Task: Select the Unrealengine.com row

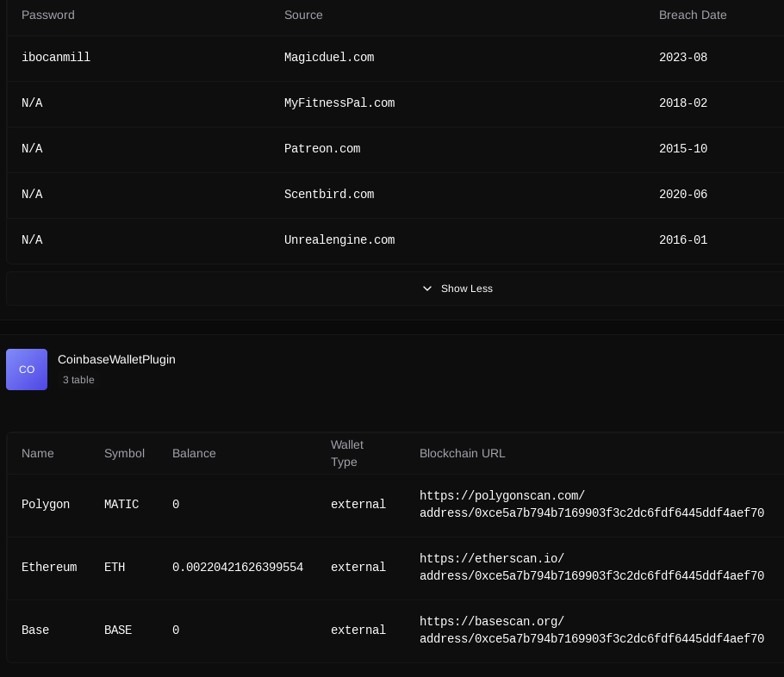Action: (395, 240)
